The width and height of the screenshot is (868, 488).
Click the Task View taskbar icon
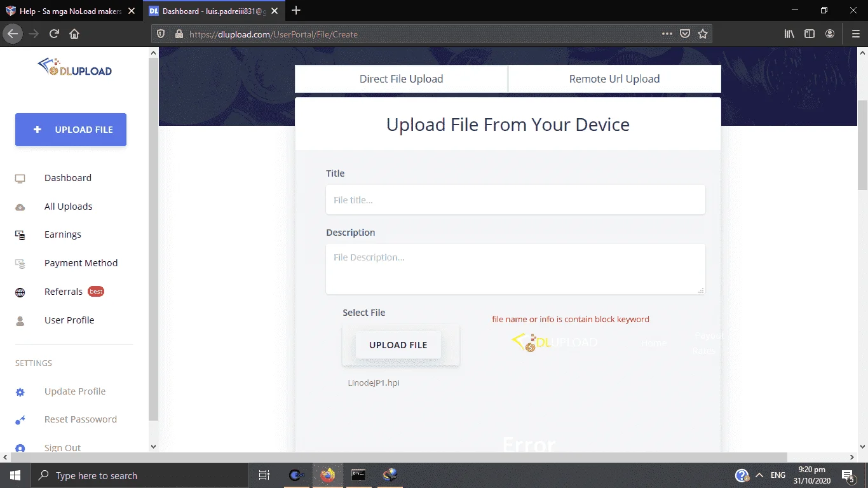264,475
